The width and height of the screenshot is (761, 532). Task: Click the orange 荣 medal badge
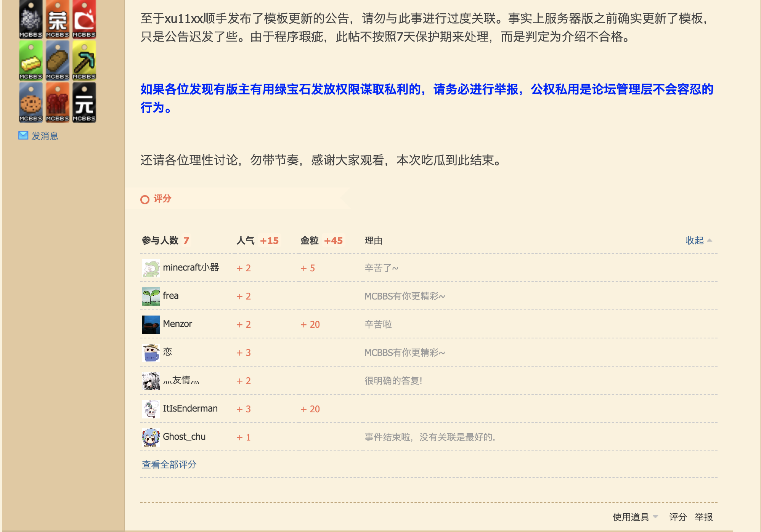click(58, 18)
